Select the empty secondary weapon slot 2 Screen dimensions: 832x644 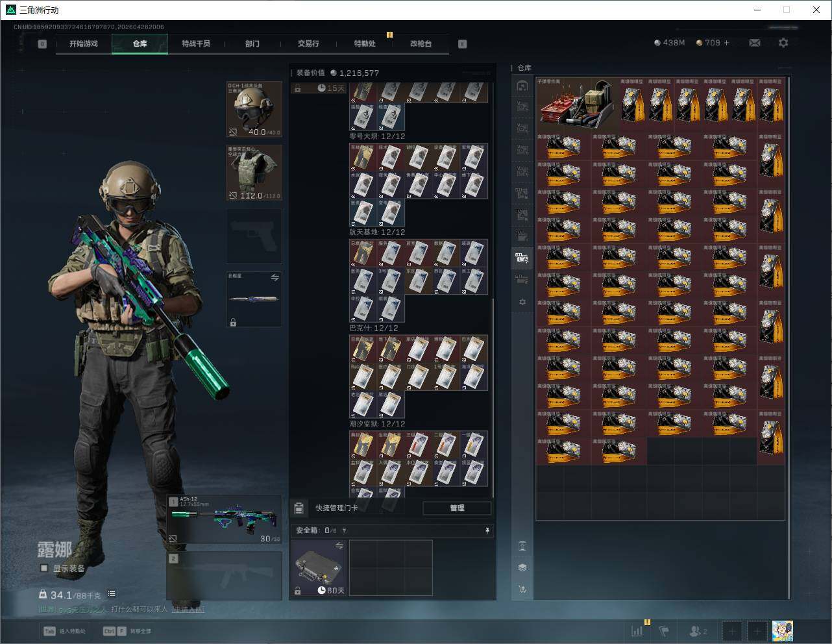click(x=225, y=576)
